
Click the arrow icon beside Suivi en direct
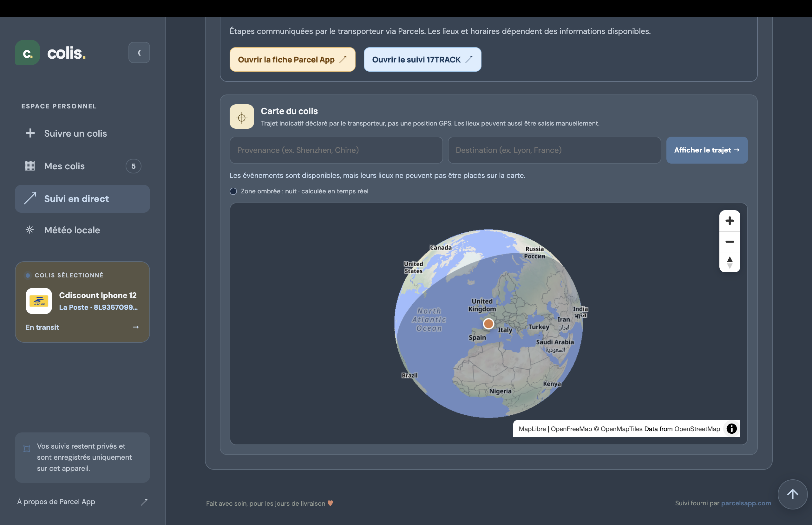coord(30,198)
